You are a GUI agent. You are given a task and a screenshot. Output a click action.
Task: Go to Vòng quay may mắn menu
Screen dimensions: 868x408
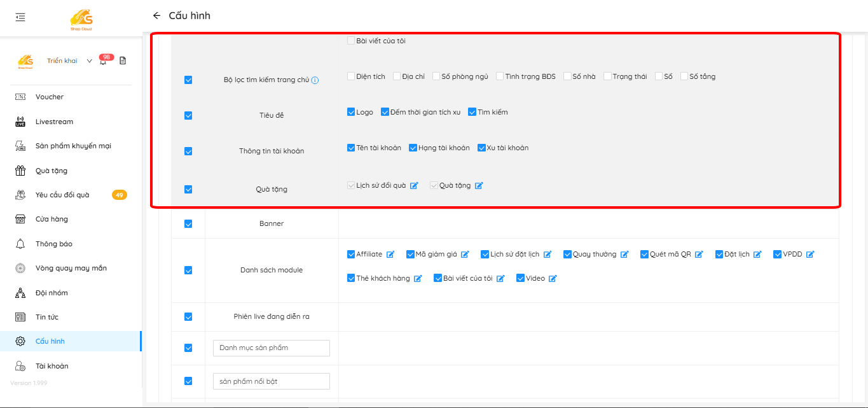click(71, 268)
